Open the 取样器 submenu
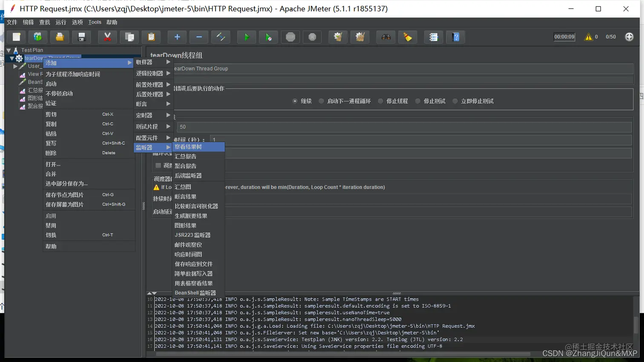Image resolution: width=644 pixels, height=362 pixels. coord(153,62)
